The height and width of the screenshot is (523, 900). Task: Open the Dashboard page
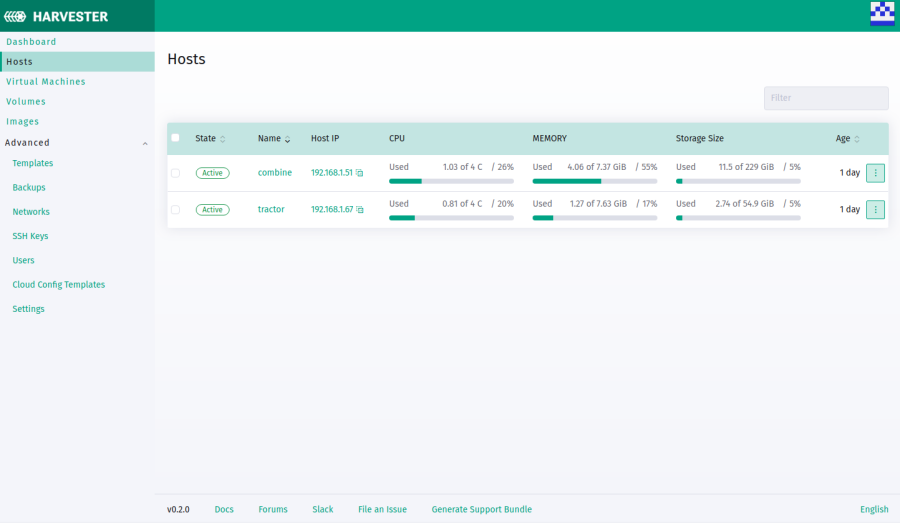pos(31,42)
